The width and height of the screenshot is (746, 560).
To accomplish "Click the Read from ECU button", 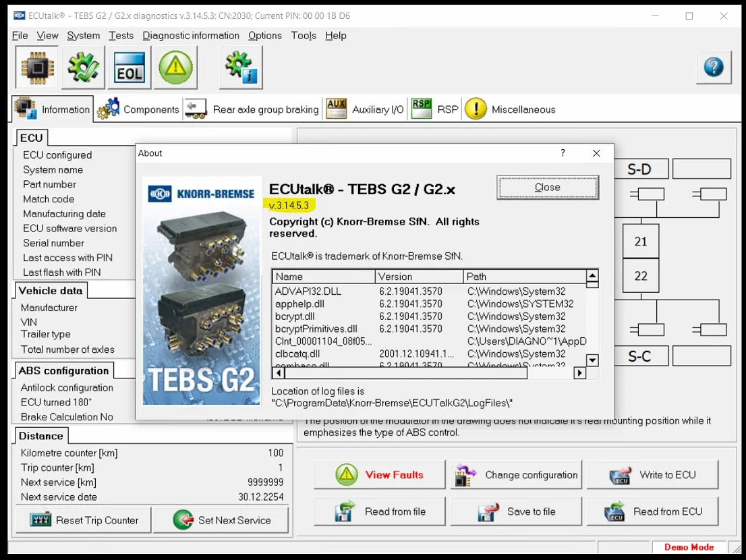I will coord(652,511).
